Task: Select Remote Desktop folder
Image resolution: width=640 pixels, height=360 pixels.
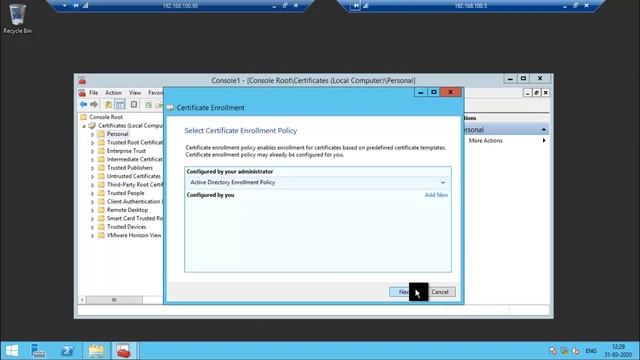Action: click(127, 210)
